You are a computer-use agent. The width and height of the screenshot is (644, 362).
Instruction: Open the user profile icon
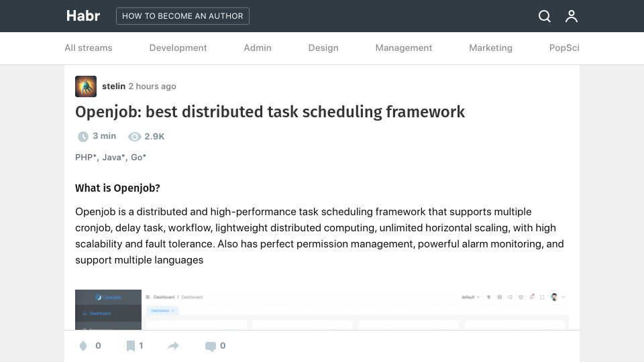tap(572, 16)
